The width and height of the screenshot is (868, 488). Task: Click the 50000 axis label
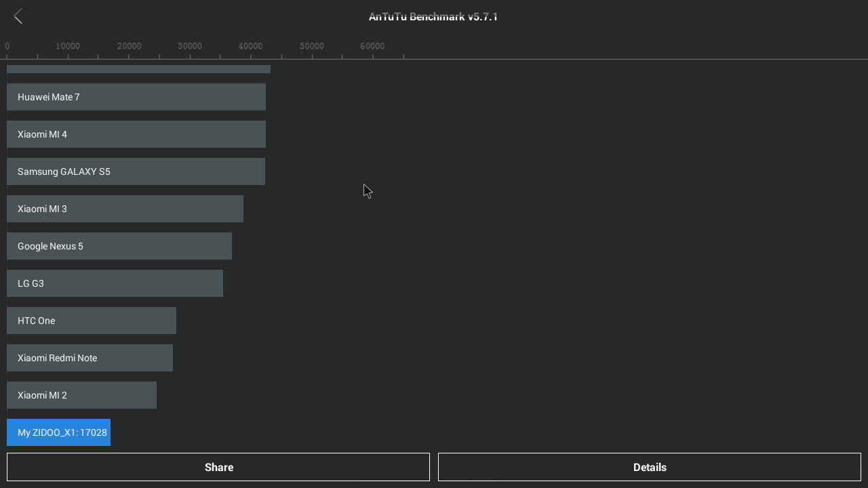click(x=312, y=46)
